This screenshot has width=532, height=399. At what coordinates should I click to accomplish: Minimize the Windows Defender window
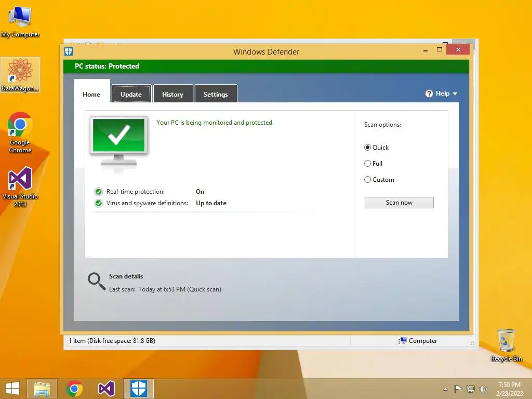[x=425, y=50]
